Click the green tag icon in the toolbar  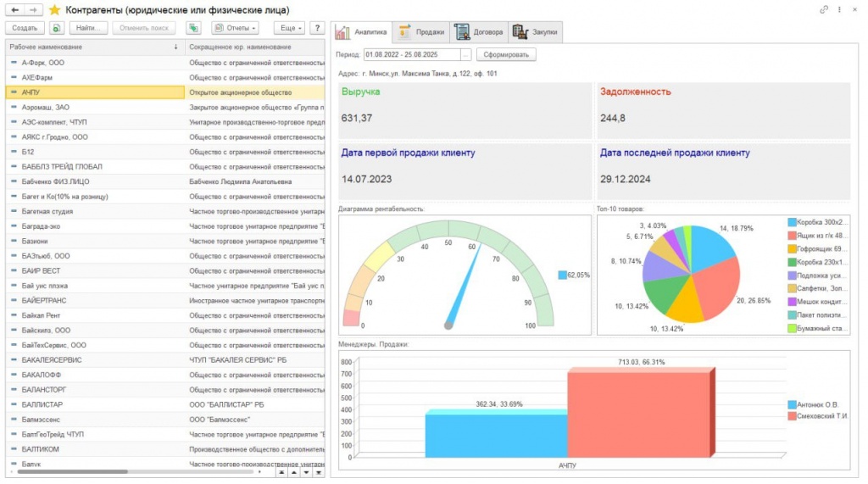pyautogui.click(x=193, y=28)
